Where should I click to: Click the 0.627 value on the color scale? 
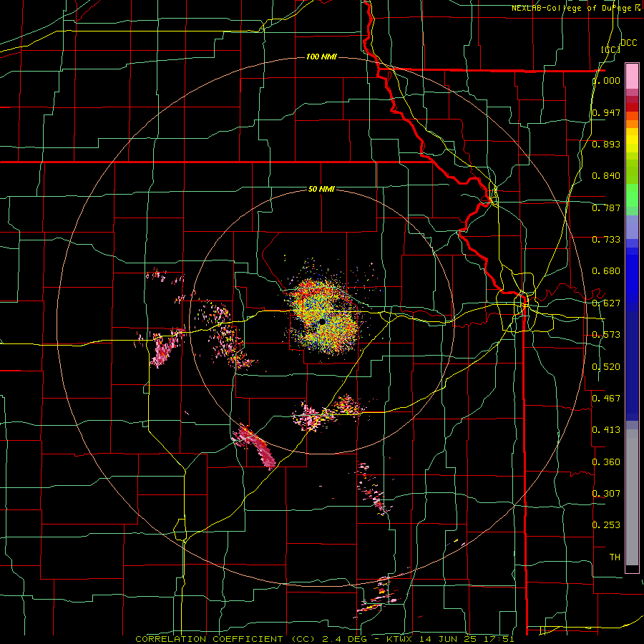click(x=606, y=303)
